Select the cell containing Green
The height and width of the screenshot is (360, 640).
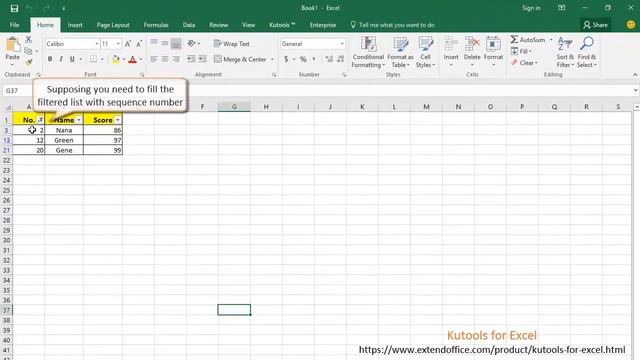tap(64, 140)
